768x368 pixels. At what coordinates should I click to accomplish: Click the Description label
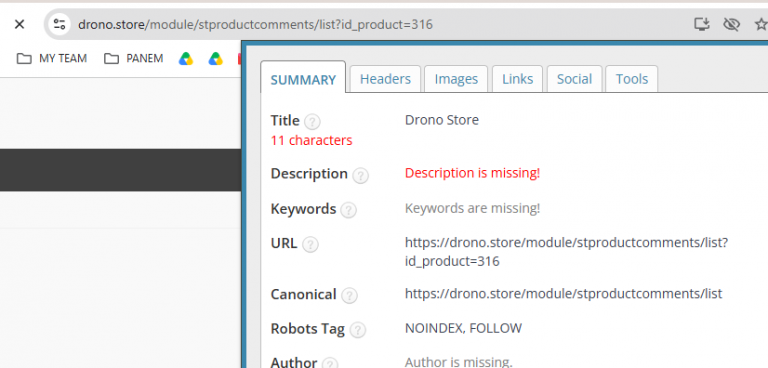tap(309, 174)
